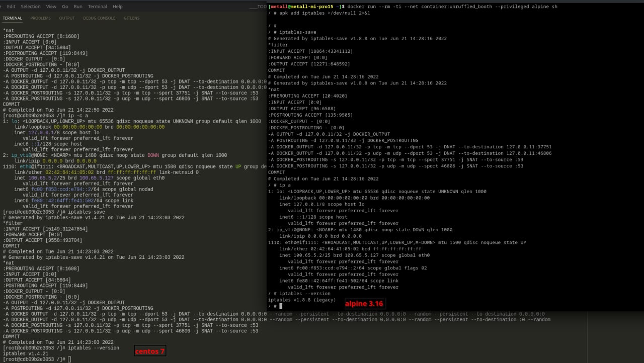Select ':OUTPUT ACCEPT [9558:493704]' line
Viewport: 644px width, 363px height.
pos(43,240)
